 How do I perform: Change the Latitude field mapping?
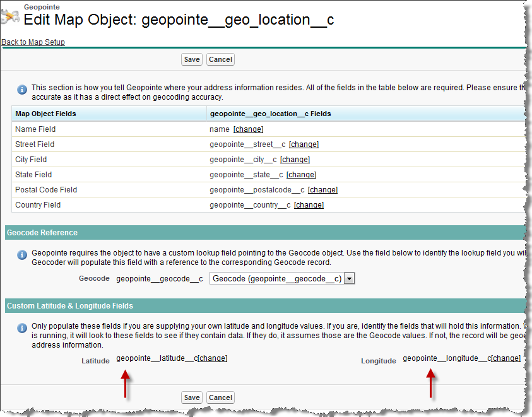click(213, 358)
